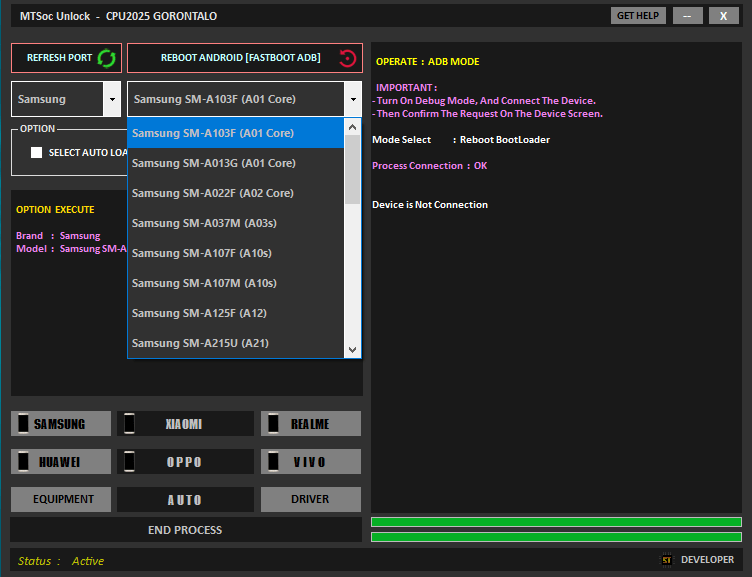752x577 pixels.
Task: Select Samsung SM-A103F (A01 Core) in list
Action: click(x=235, y=133)
